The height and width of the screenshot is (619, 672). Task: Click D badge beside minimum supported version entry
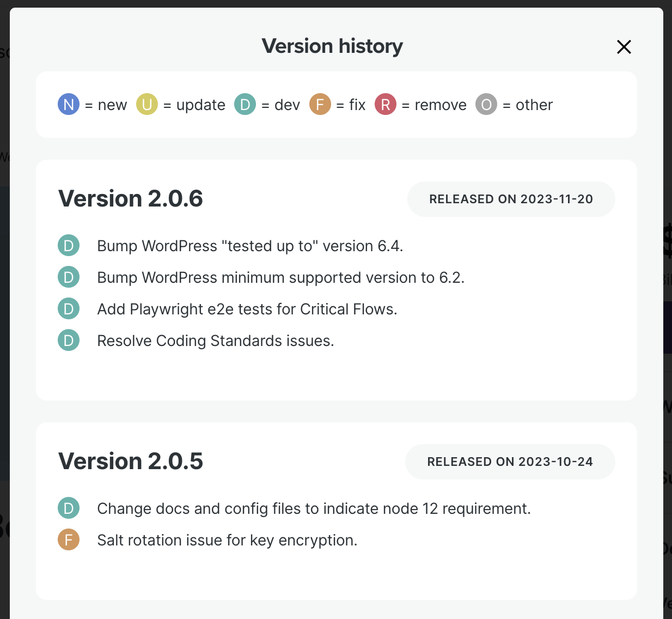pos(69,277)
